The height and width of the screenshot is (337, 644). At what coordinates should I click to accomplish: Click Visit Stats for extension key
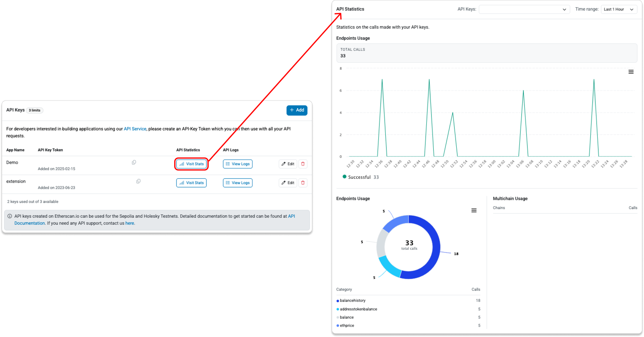pos(192,183)
